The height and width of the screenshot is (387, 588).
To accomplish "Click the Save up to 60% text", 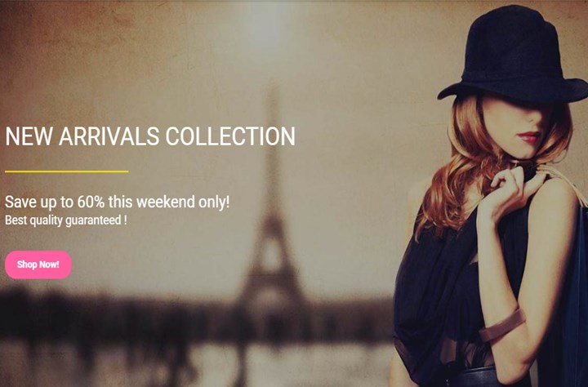I will 117,202.
